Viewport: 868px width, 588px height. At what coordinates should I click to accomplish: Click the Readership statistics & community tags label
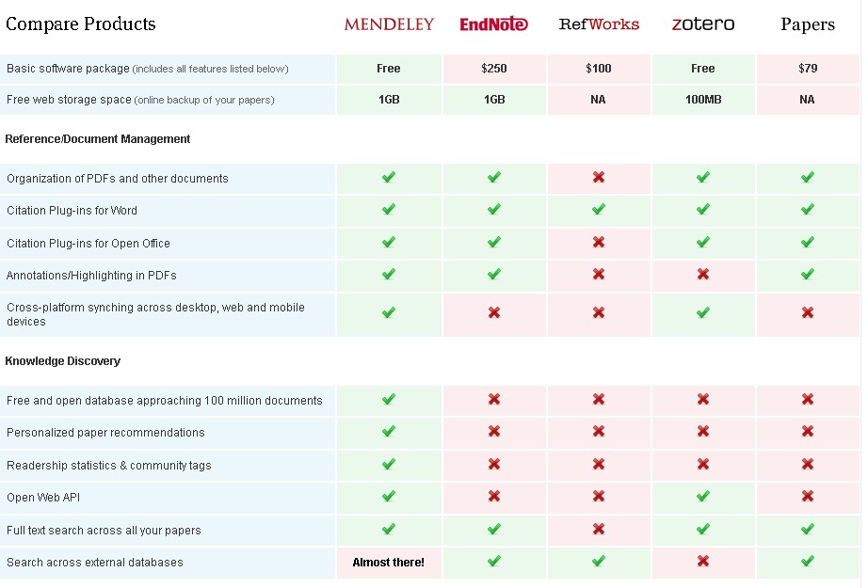coord(109,466)
